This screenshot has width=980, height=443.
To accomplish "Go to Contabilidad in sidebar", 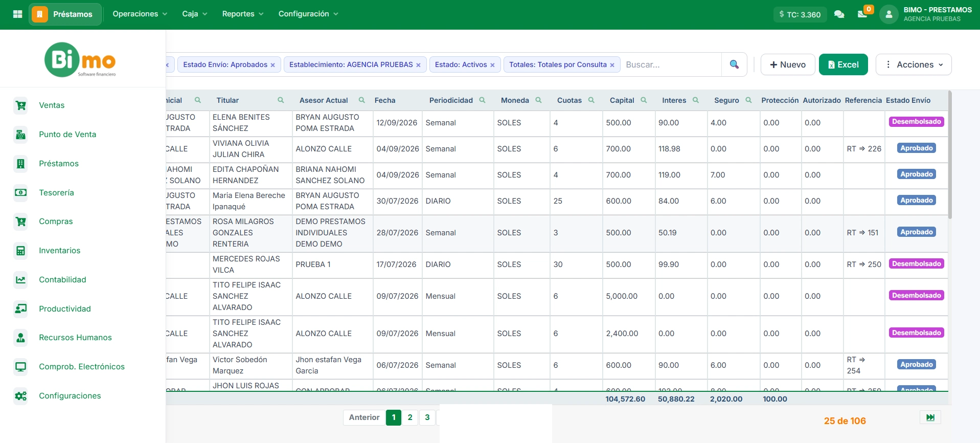I will pyautogui.click(x=62, y=280).
